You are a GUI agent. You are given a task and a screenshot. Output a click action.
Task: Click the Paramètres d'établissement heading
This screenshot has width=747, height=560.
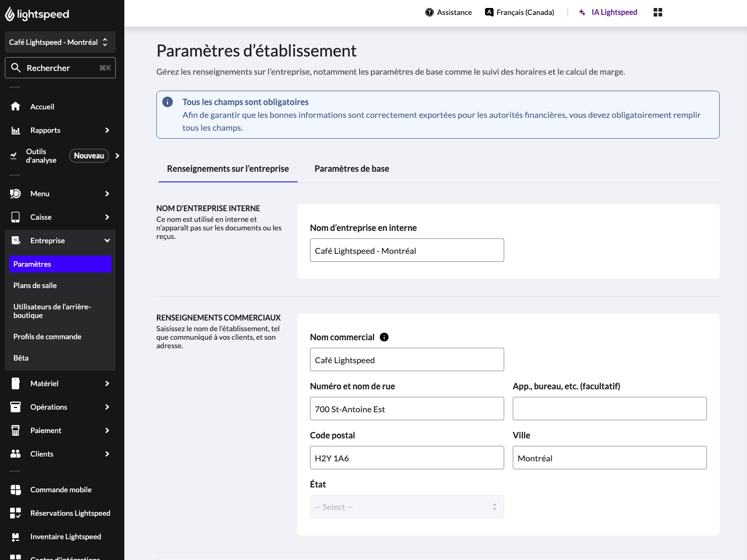click(x=256, y=51)
